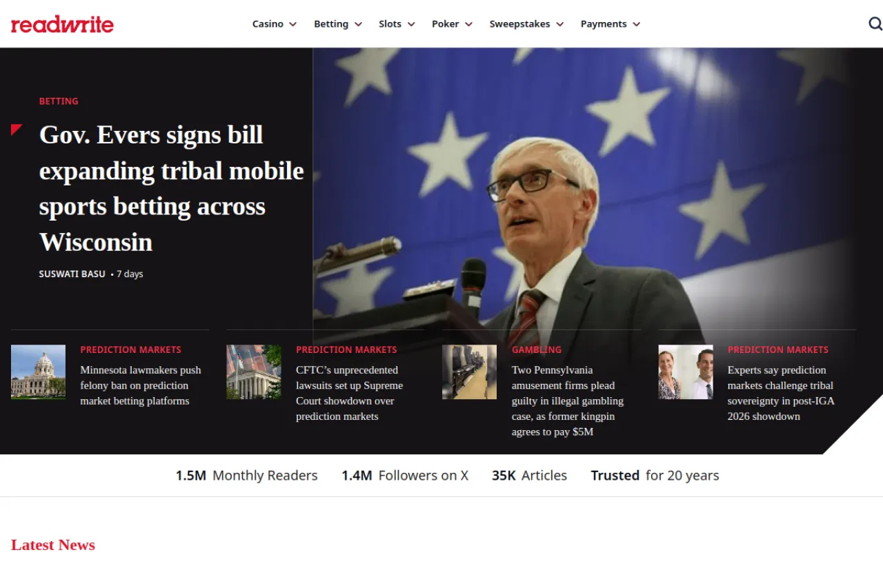Read Minnesota lawmakers felony ban article
Screen dimensions: 883x588
coord(141,385)
